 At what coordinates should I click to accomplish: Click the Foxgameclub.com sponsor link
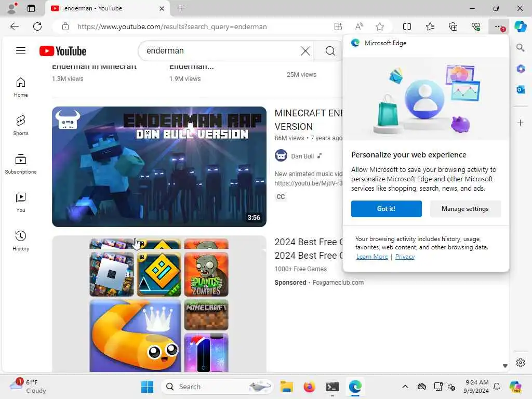[x=338, y=282]
